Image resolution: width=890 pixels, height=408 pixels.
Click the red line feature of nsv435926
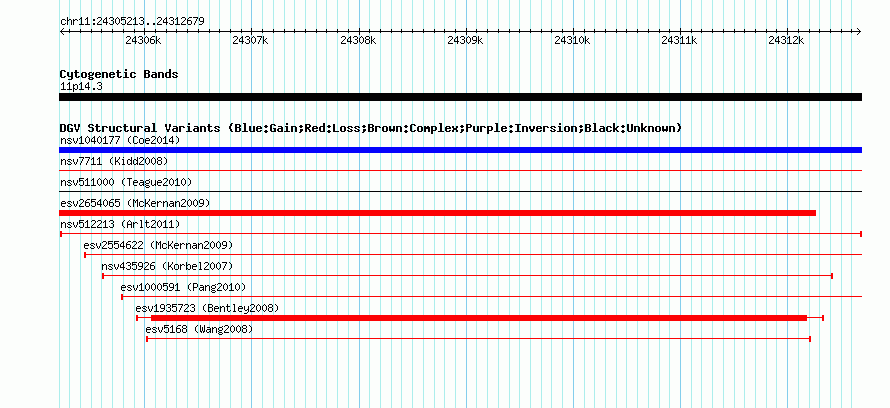[467, 276]
